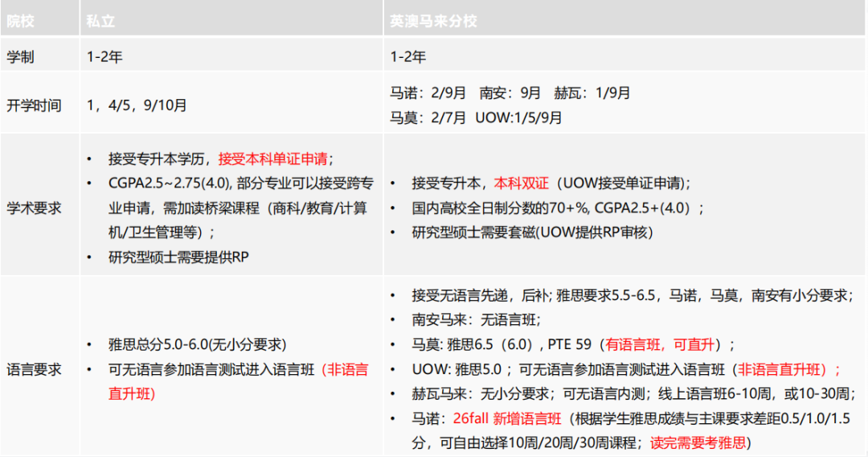Click '雅思总分5.0-6.0(无小分要求)'
The height and width of the screenshot is (457, 868).
click(x=198, y=344)
